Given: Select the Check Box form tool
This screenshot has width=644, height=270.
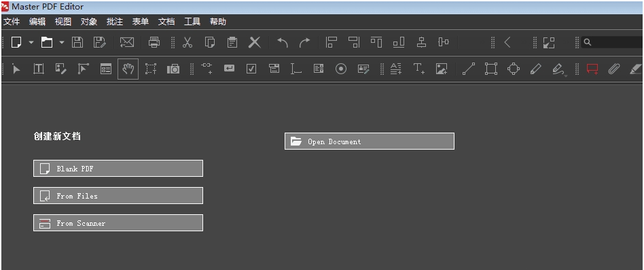Looking at the screenshot, I should pos(251,69).
